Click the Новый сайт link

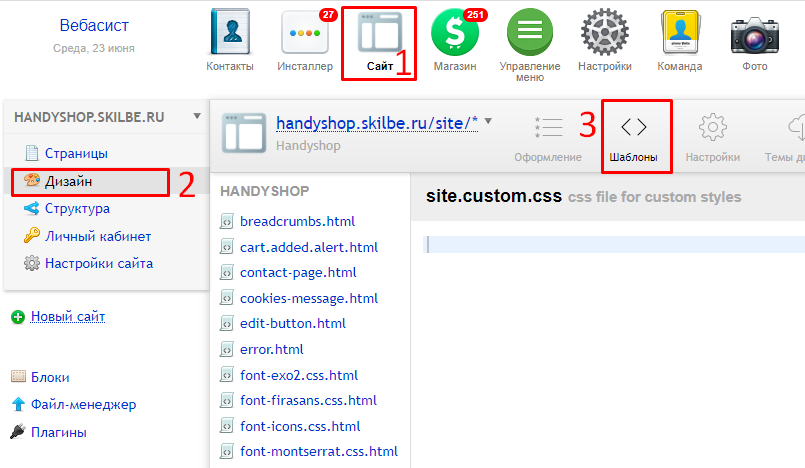point(67,317)
